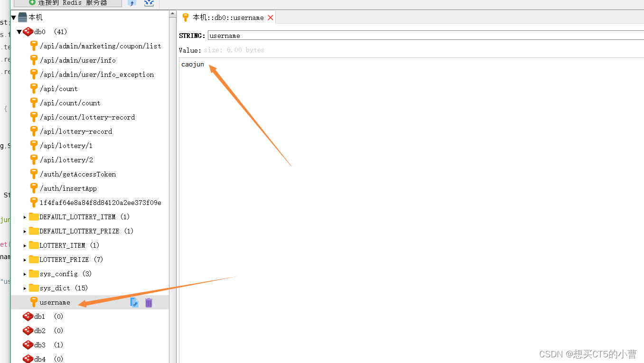Click key icon of /api/count/lottery-record
The width and height of the screenshot is (644, 363).
(x=34, y=117)
